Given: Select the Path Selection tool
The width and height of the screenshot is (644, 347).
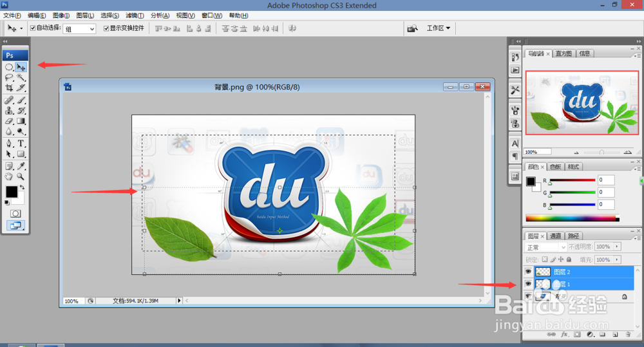Looking at the screenshot, I should click(9, 154).
